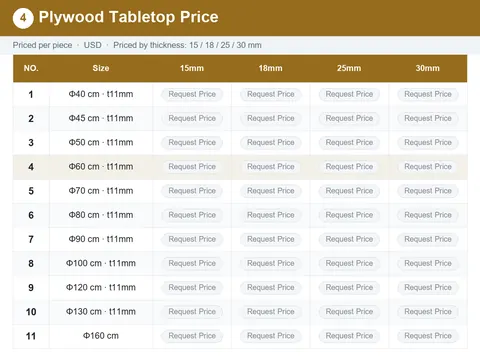Request price for Φ45 cm at 15mm
Viewport: 480px width, 361px height.
point(192,118)
